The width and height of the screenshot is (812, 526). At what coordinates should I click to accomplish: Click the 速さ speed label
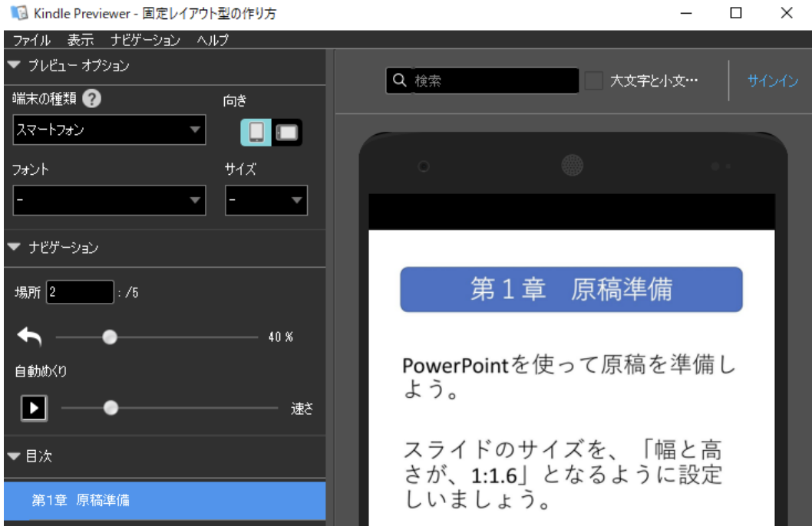pos(302,409)
